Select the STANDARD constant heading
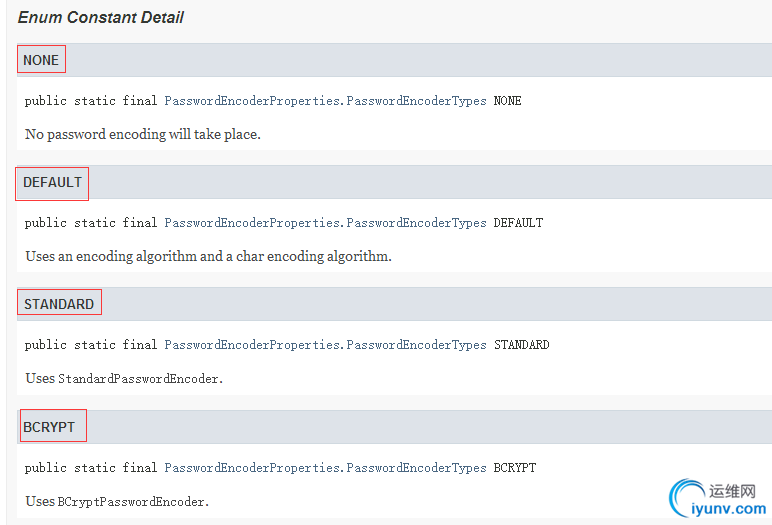The image size is (772, 525). 59,304
